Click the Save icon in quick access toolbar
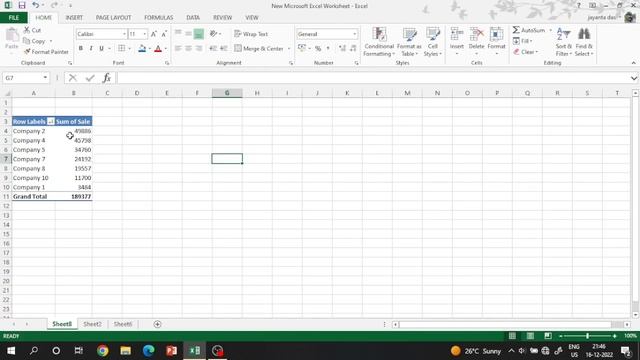Screen dimensions: 640x360 click(x=22, y=5)
